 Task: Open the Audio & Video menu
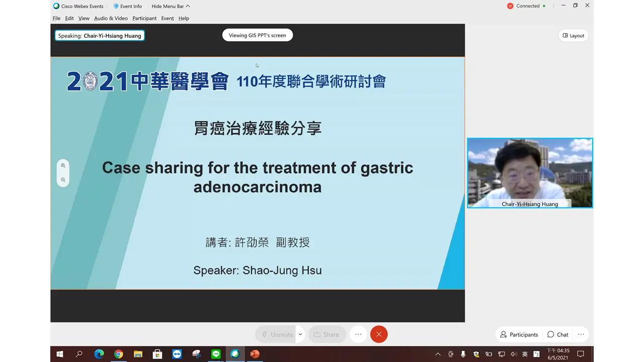click(111, 18)
